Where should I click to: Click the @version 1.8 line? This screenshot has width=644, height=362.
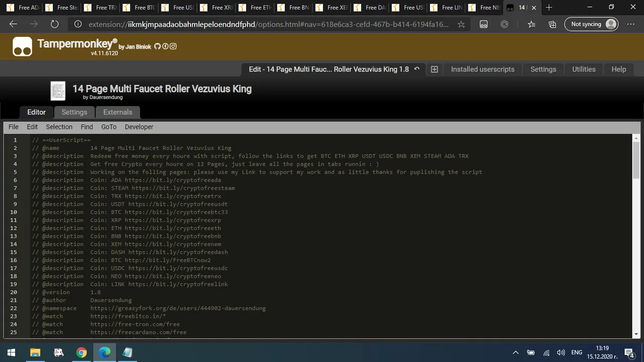[66, 292]
